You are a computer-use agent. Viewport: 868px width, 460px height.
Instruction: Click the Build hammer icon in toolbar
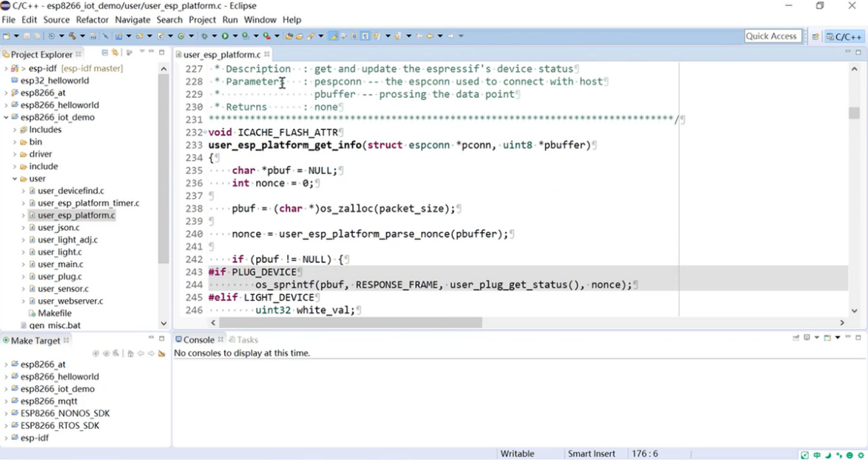73,36
